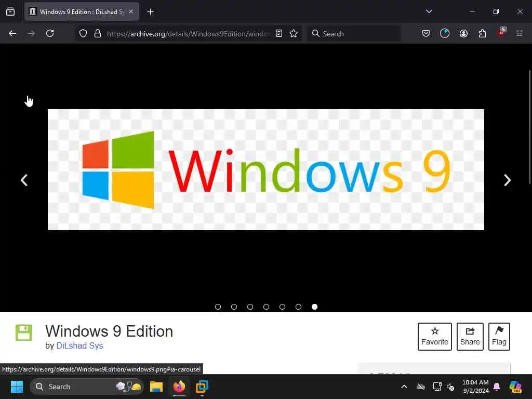532x399 pixels.
Task: Go back with the back arrow
Action: click(x=12, y=33)
